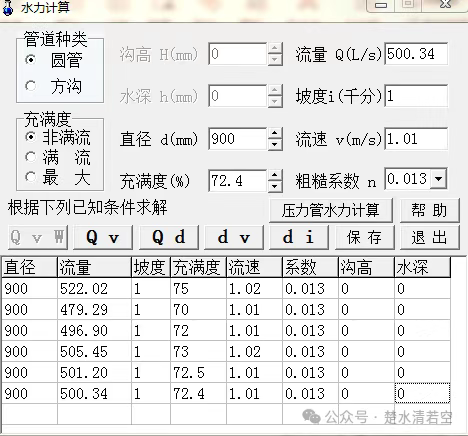Click the 流速 column header
This screenshot has height=436, width=468.
coord(255,267)
